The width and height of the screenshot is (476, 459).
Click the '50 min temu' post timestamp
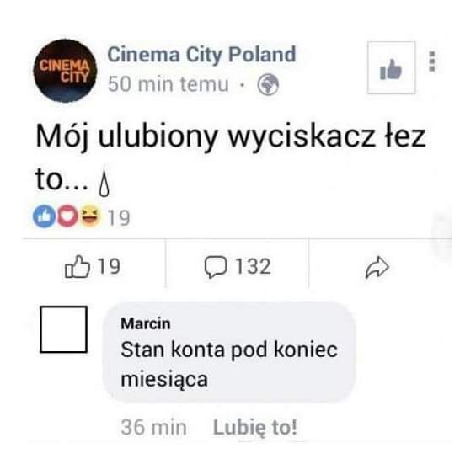[x=168, y=84]
